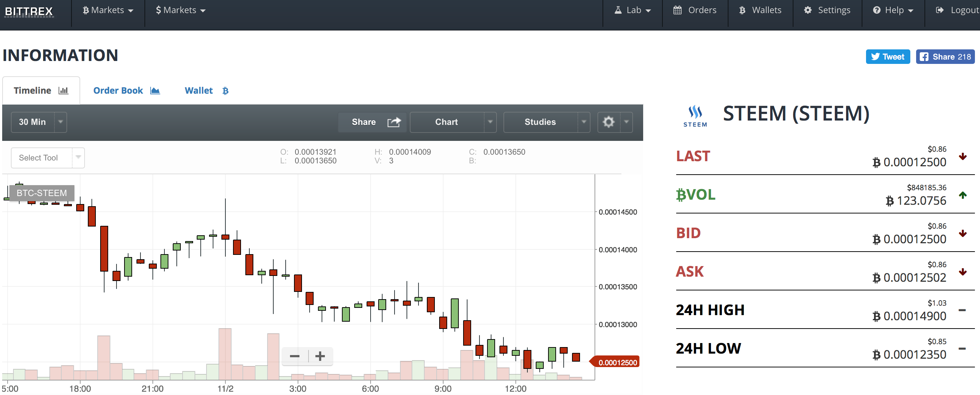Open the Chart type dropdown
The width and height of the screenshot is (980, 395).
453,122
